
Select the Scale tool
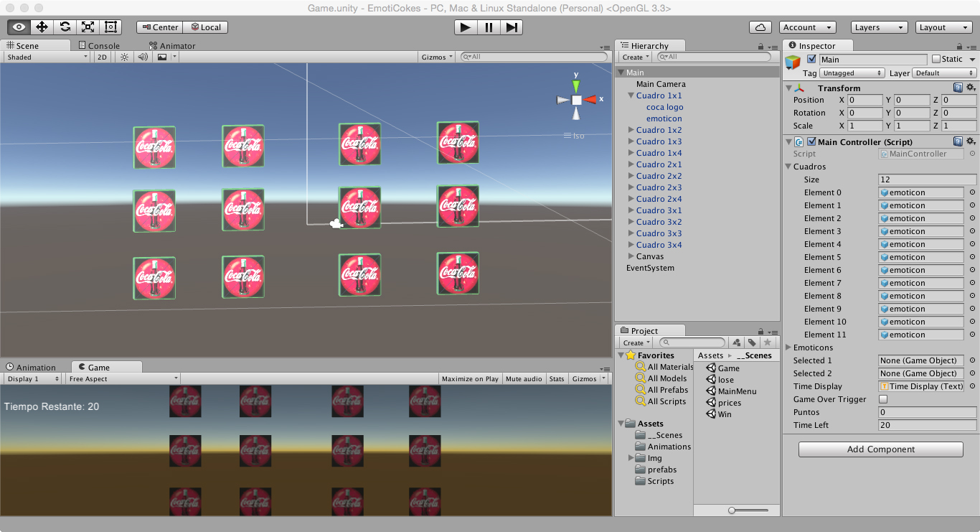88,27
